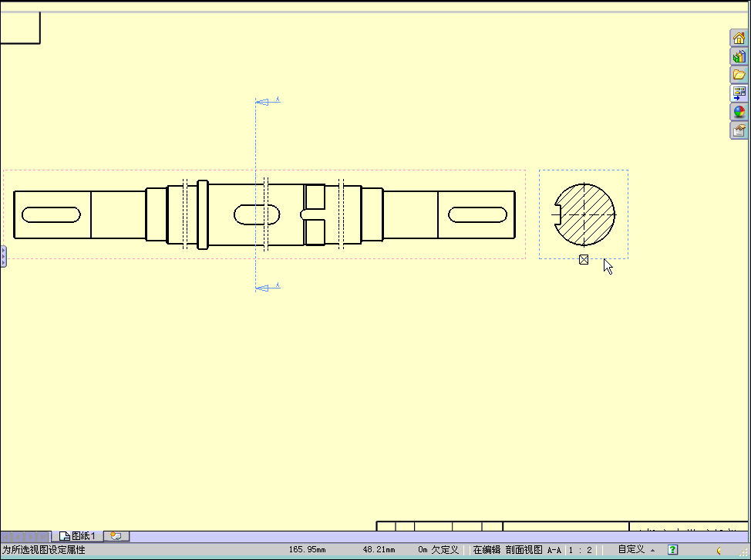Click the 48.21mm coordinate readout
This screenshot has height=560, width=751.
click(379, 550)
